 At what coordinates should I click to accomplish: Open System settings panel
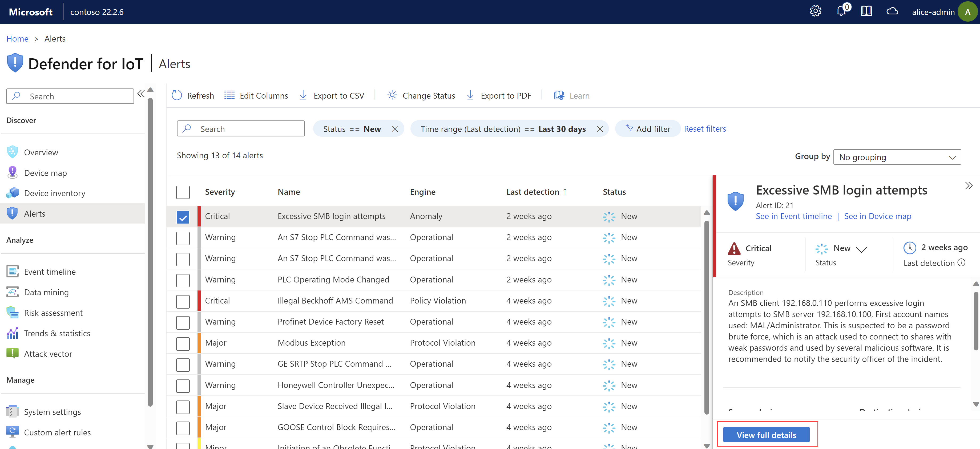point(53,411)
